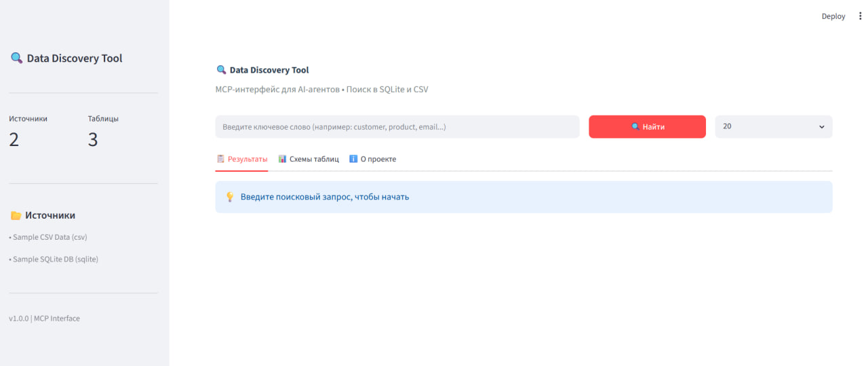The image size is (868, 366).
Task: Focus the keyword search input field
Action: click(397, 127)
